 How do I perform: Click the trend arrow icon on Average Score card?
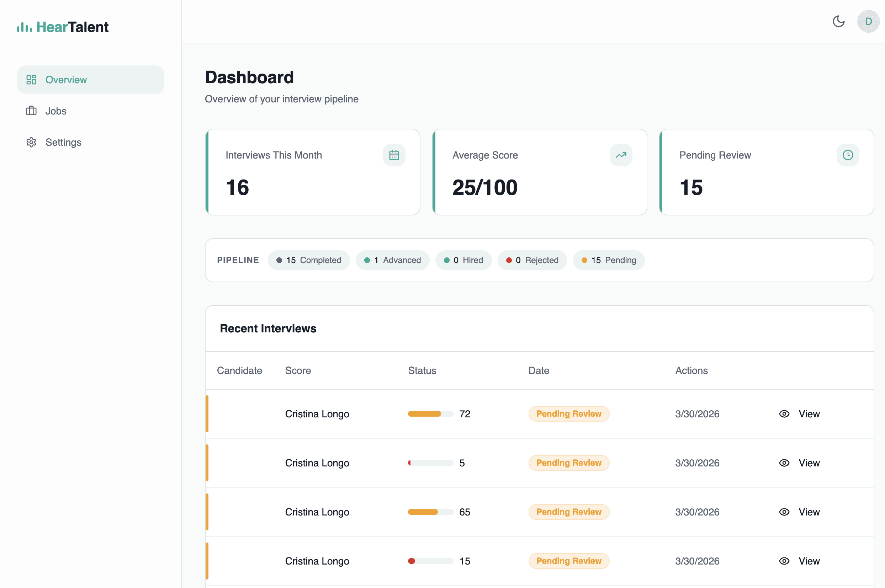tap(620, 155)
